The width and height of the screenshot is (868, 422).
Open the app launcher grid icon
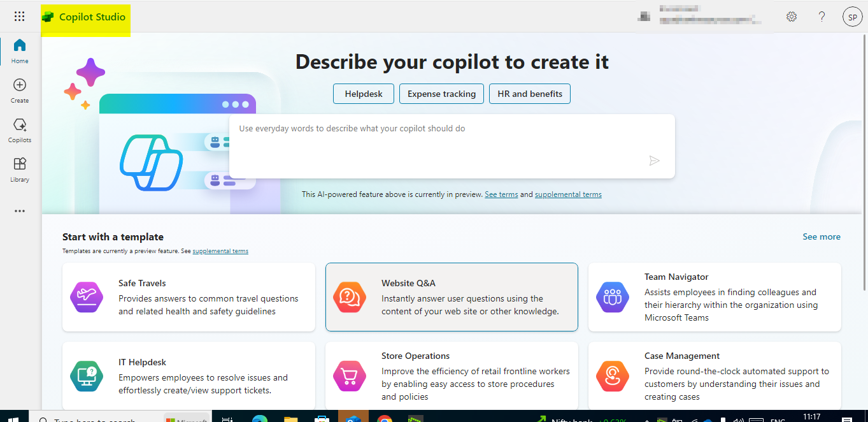coord(19,17)
